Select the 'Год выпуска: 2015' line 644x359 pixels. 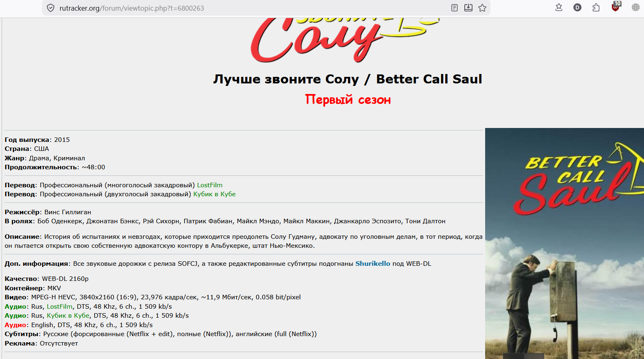point(37,140)
